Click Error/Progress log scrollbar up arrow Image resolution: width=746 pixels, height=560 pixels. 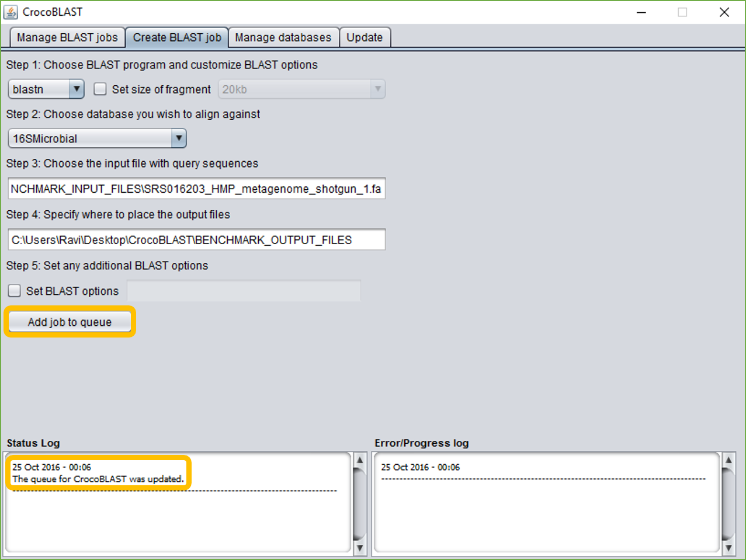(x=728, y=460)
